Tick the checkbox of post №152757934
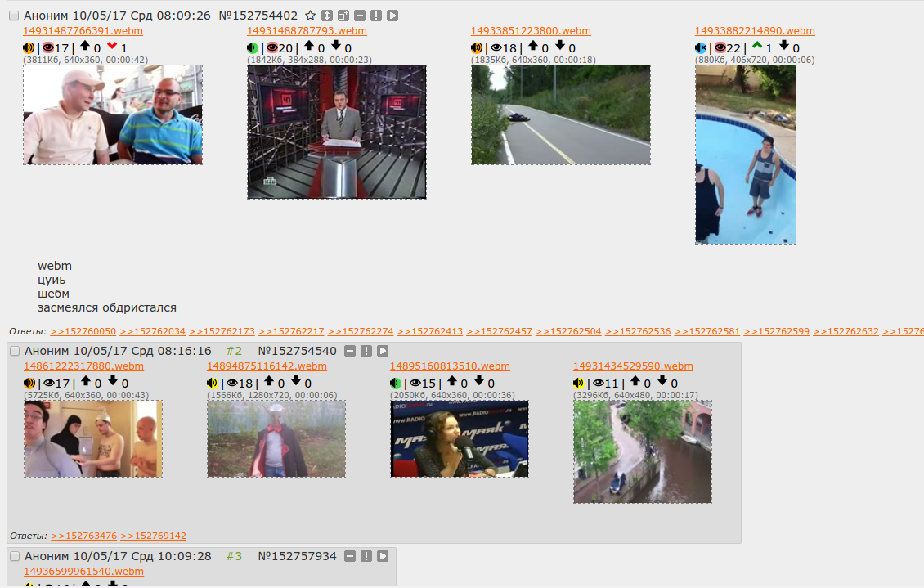 pos(15,556)
